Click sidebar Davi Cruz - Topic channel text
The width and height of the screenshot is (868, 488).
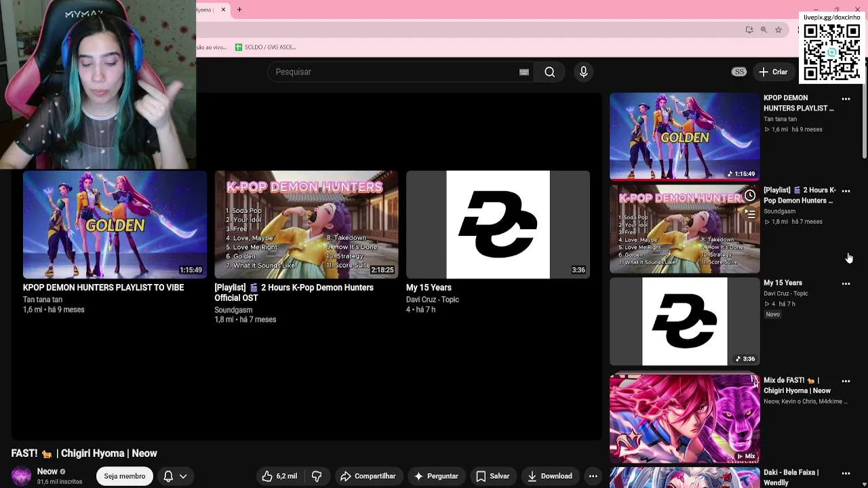click(786, 293)
